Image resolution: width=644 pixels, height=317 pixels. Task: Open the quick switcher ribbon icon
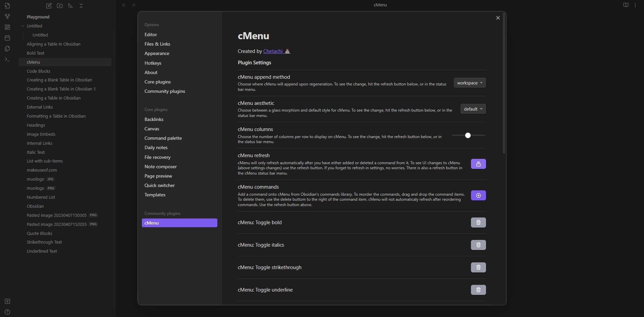(7, 6)
